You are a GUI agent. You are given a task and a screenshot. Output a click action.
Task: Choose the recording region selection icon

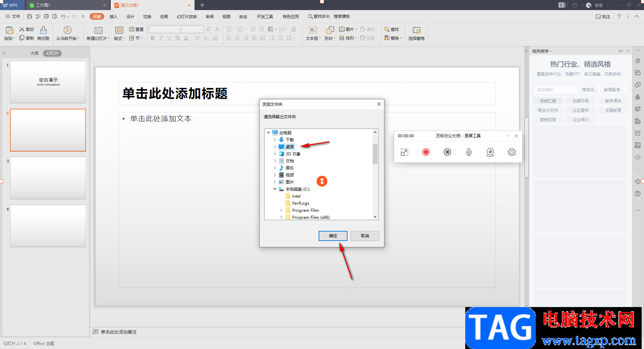405,152
